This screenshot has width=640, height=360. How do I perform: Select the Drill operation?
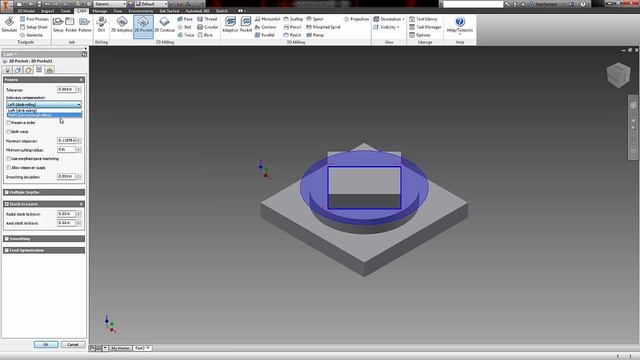coord(101,25)
